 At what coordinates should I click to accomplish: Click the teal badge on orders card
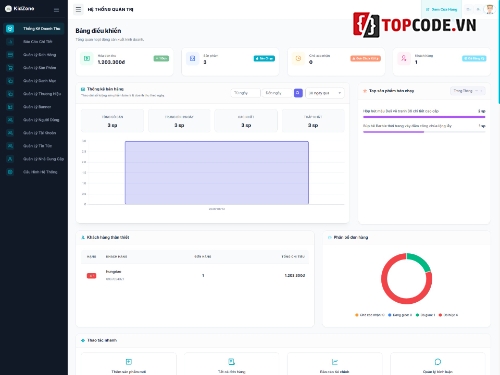click(x=264, y=58)
